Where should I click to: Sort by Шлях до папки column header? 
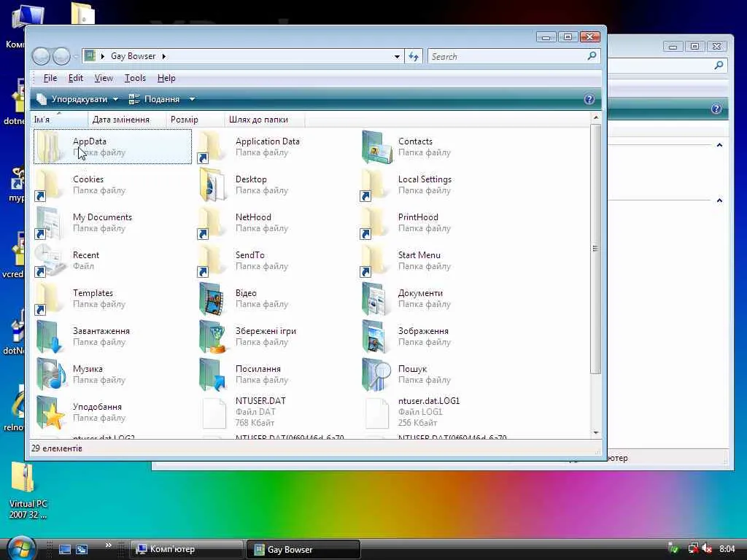click(264, 120)
